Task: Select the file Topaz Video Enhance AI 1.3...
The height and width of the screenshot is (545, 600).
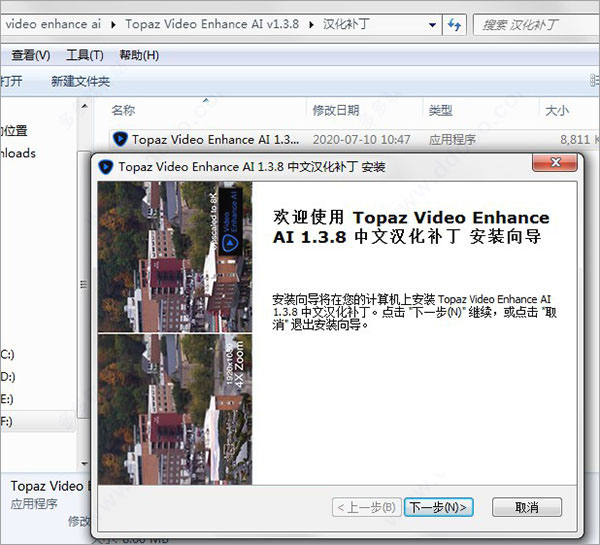Action: point(215,139)
